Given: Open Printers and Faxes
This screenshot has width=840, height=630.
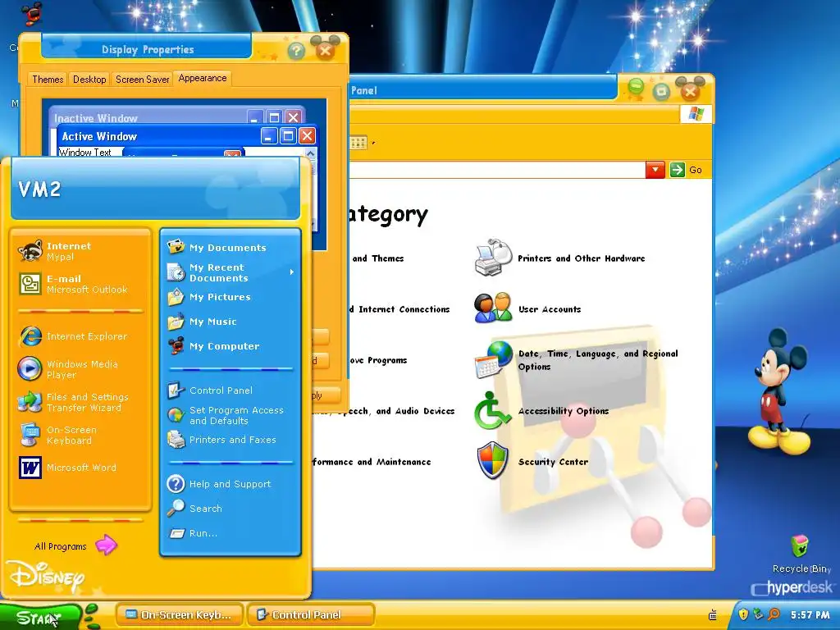Looking at the screenshot, I should (231, 440).
